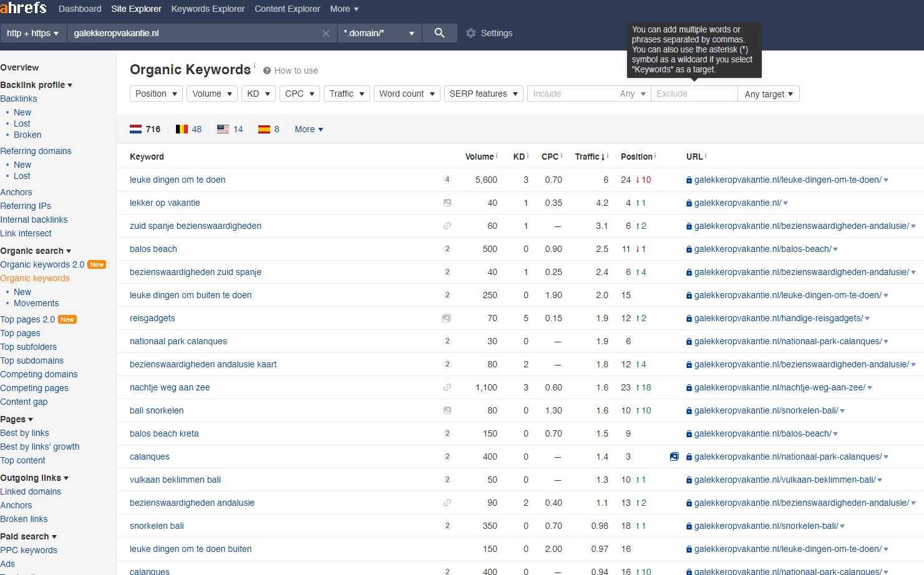Click the Position column info icon
Viewport: 924px width, 575px height.
click(655, 155)
